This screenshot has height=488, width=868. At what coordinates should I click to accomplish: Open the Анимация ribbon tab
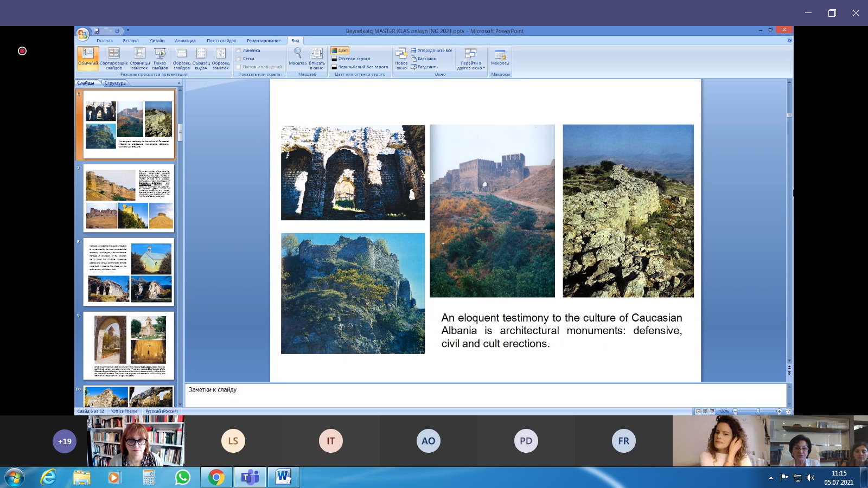(x=185, y=41)
